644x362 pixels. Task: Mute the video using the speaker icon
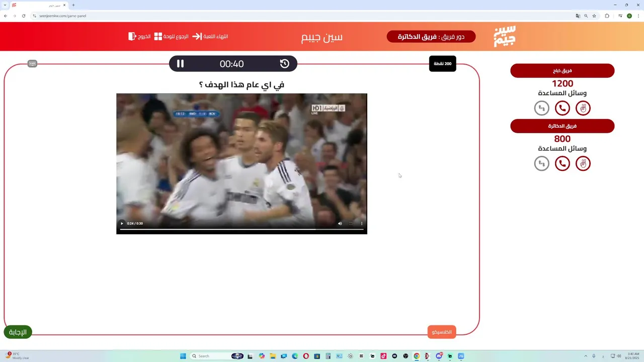coord(340,223)
